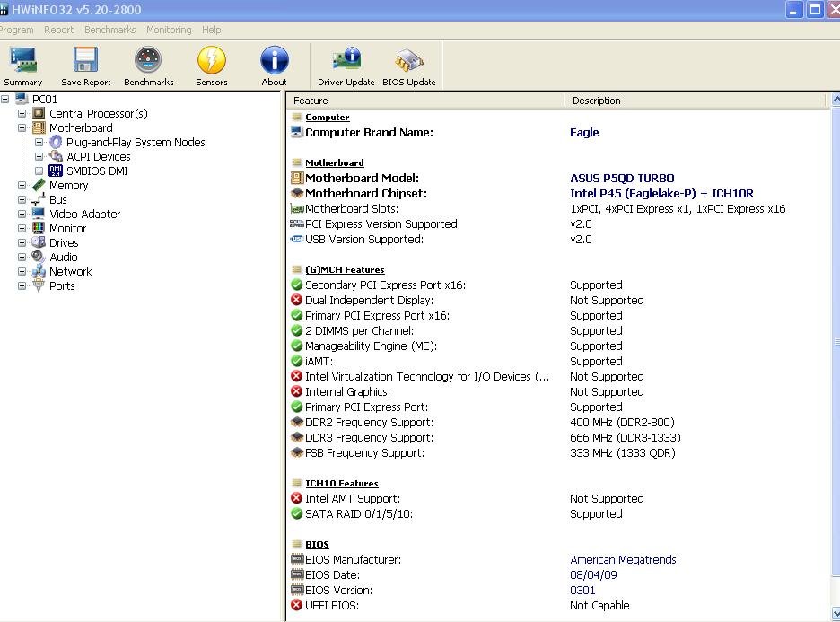Click the icon beside Motherboard Chipset row
Screen dimensions: 840x622
tap(297, 193)
